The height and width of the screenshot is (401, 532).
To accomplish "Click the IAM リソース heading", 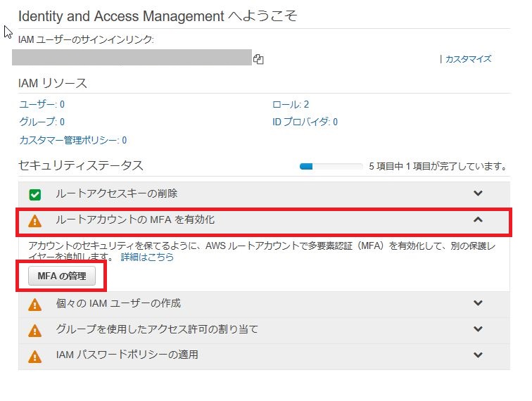I will coord(53,83).
